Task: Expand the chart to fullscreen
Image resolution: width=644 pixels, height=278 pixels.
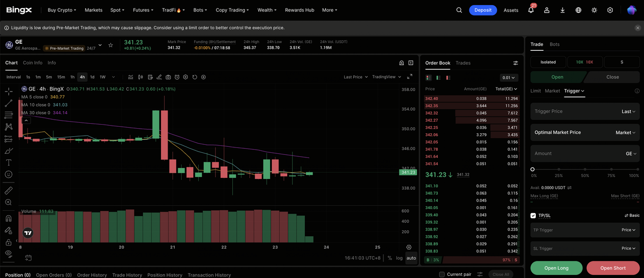Action: tap(410, 77)
